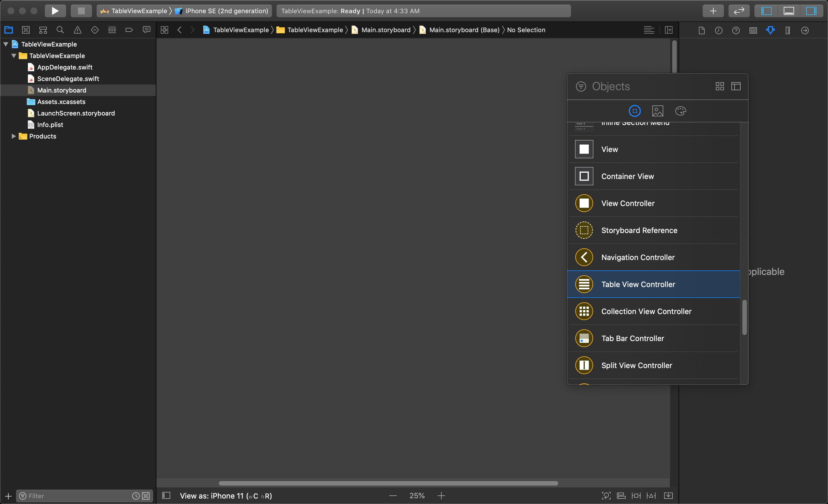The height and width of the screenshot is (504, 828).
Task: Select Main.storyboard in the navigator
Action: tap(62, 90)
